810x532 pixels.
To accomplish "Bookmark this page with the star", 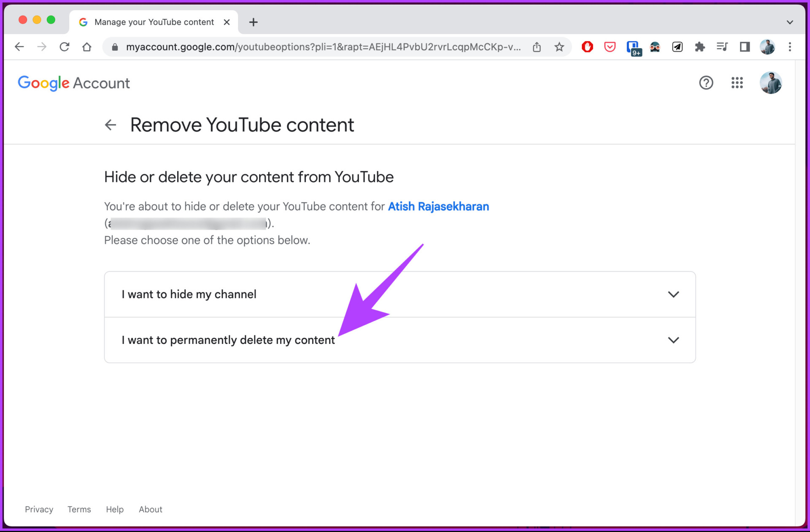I will tap(559, 47).
